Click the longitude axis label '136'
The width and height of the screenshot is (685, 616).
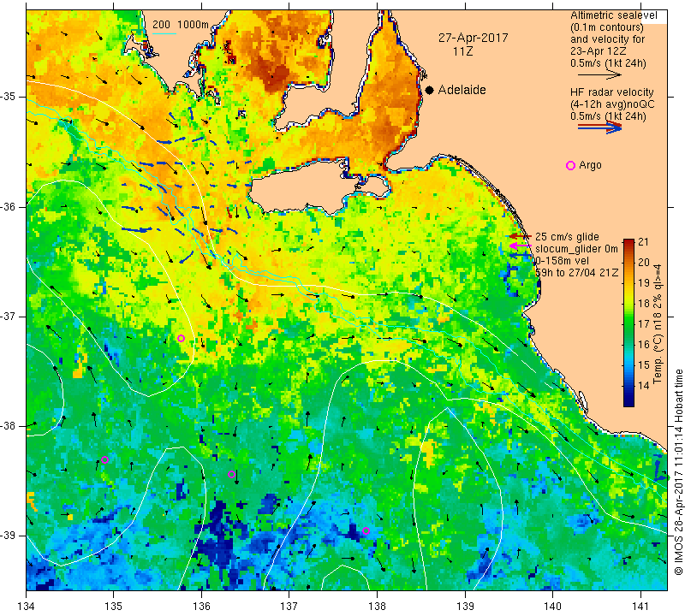(201, 607)
